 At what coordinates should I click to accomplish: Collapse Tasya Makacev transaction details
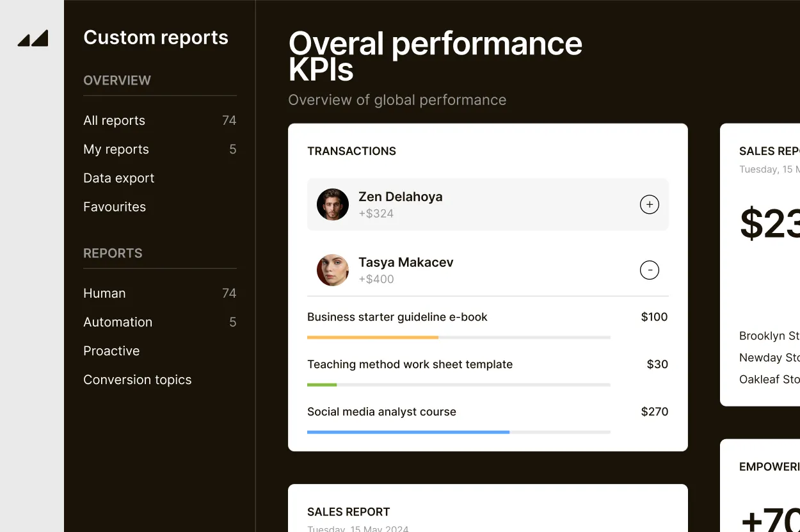point(649,270)
